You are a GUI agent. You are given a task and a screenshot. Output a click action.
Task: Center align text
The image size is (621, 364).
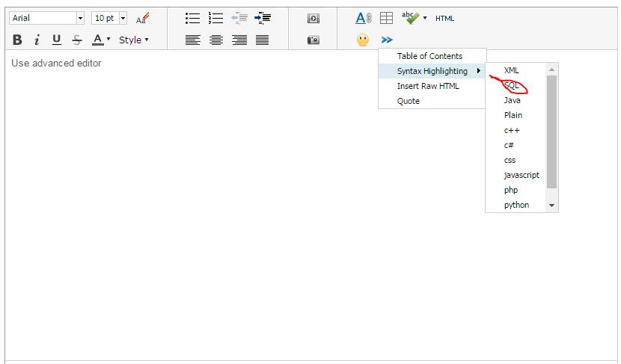click(216, 40)
